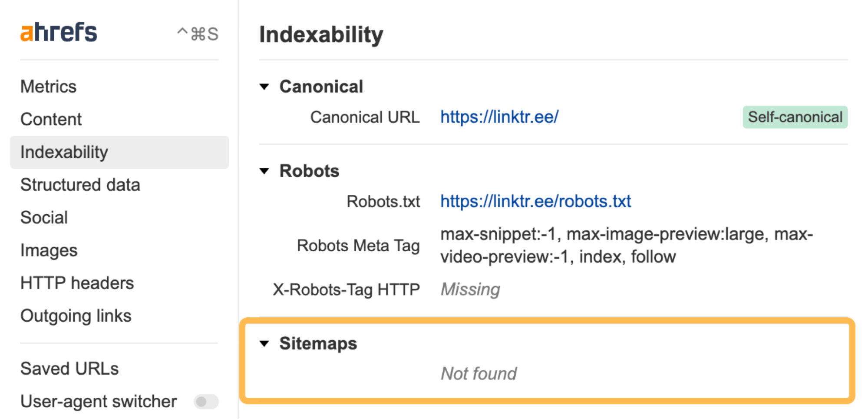
Task: Collapse the Canonical section
Action: tap(264, 87)
